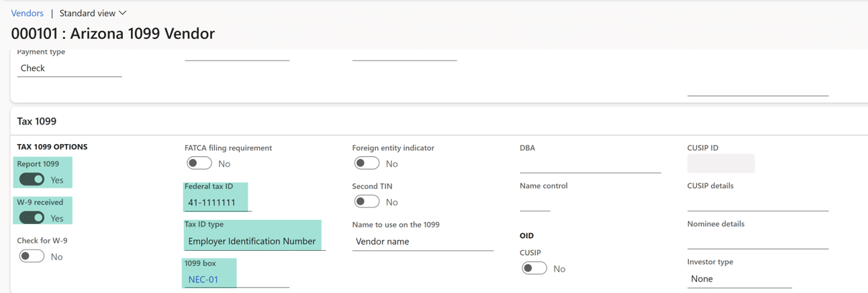Click the CUSIP details field
Screen dimensions: 868x293
(757, 202)
